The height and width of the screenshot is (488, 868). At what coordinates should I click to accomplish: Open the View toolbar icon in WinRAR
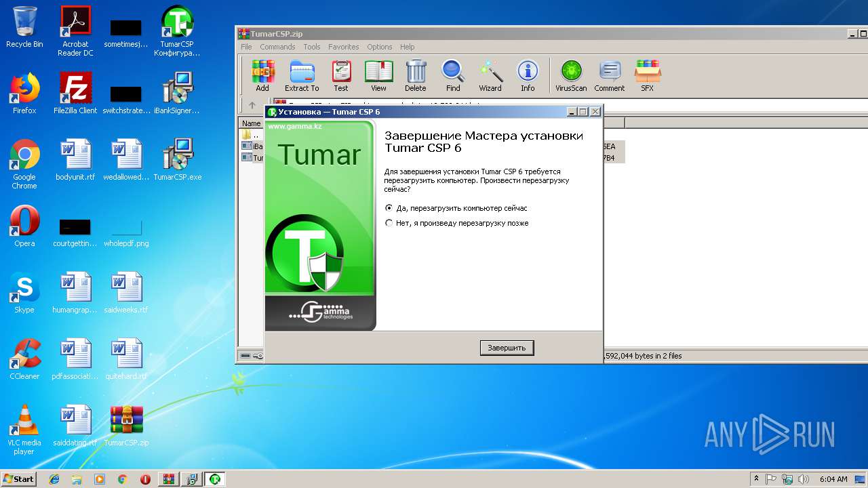tap(378, 75)
